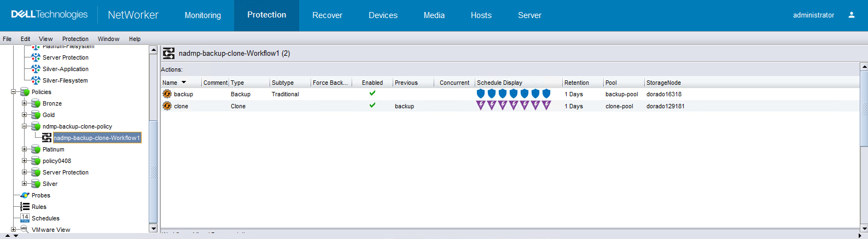Expand the Silver policy node

(24, 184)
